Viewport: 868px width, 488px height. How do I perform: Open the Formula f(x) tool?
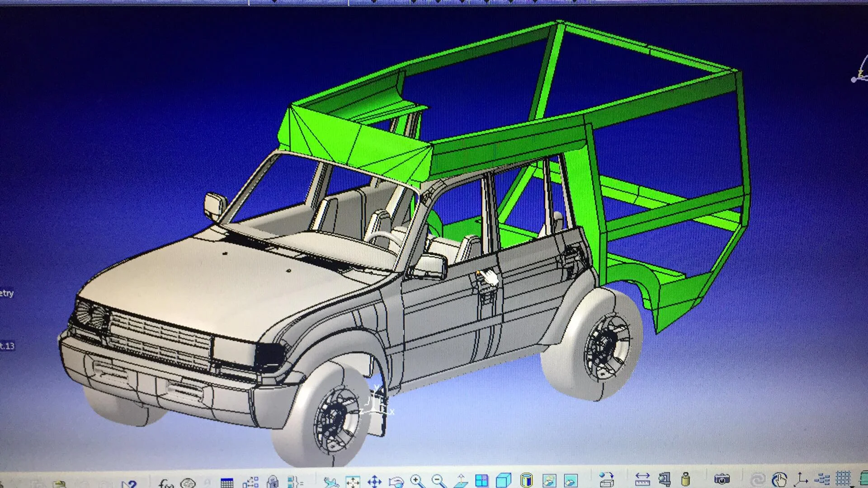click(166, 483)
